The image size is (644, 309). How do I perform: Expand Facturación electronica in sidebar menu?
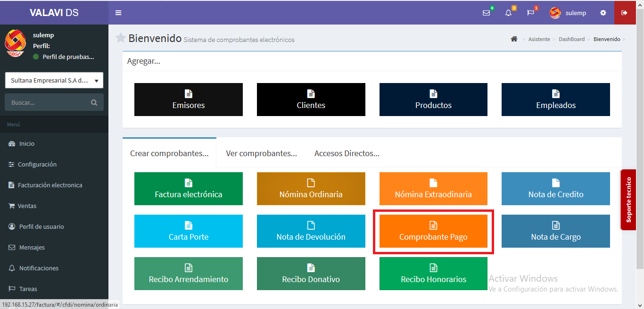(x=50, y=185)
